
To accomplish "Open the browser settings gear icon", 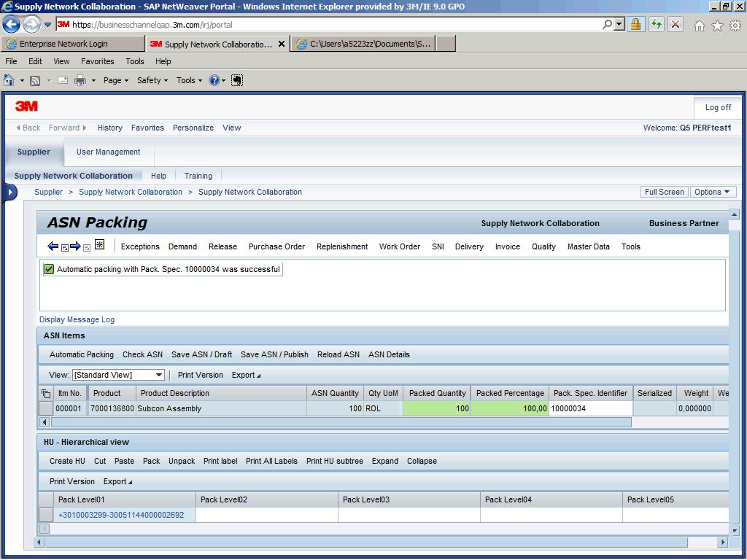I will click(735, 26).
